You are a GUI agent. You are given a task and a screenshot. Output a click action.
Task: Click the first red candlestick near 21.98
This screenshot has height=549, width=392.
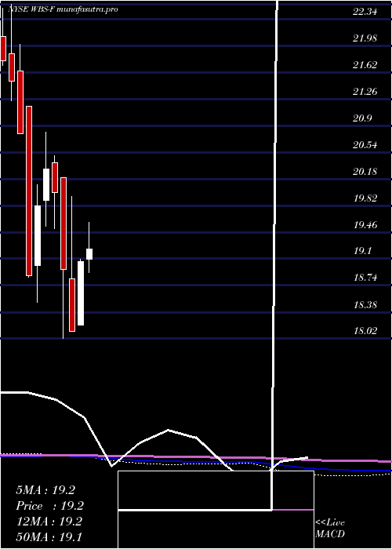[3, 49]
